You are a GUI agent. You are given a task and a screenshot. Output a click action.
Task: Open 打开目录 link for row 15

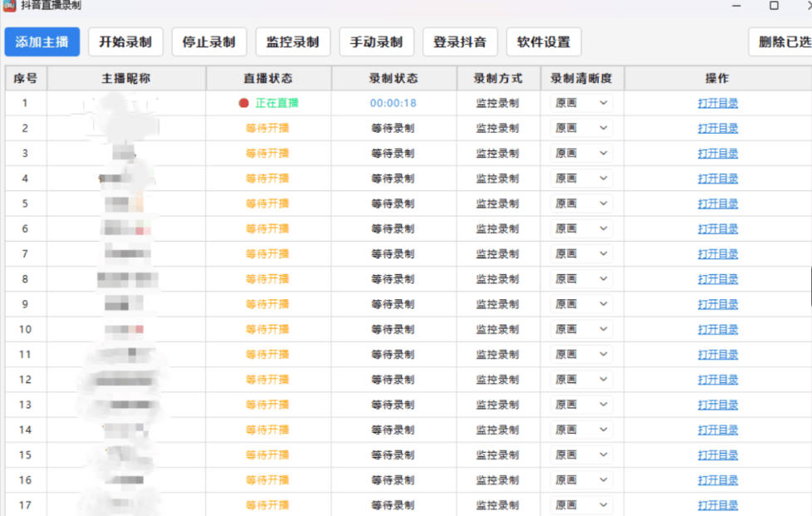(717, 455)
